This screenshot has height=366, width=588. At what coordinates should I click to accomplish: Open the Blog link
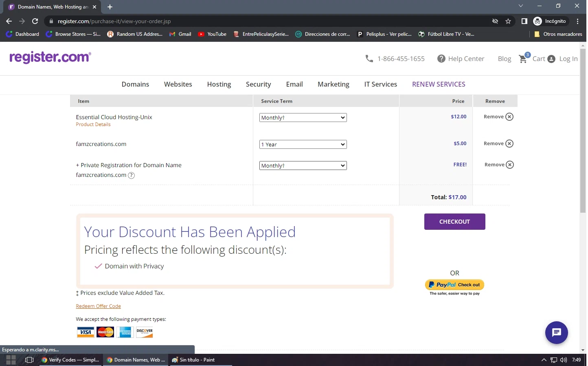tap(505, 59)
